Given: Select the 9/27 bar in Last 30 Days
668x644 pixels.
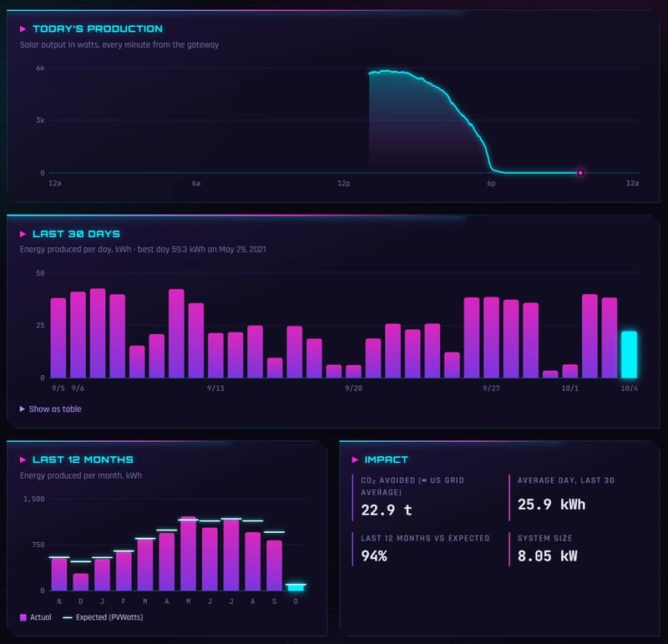Looking at the screenshot, I should [x=491, y=337].
